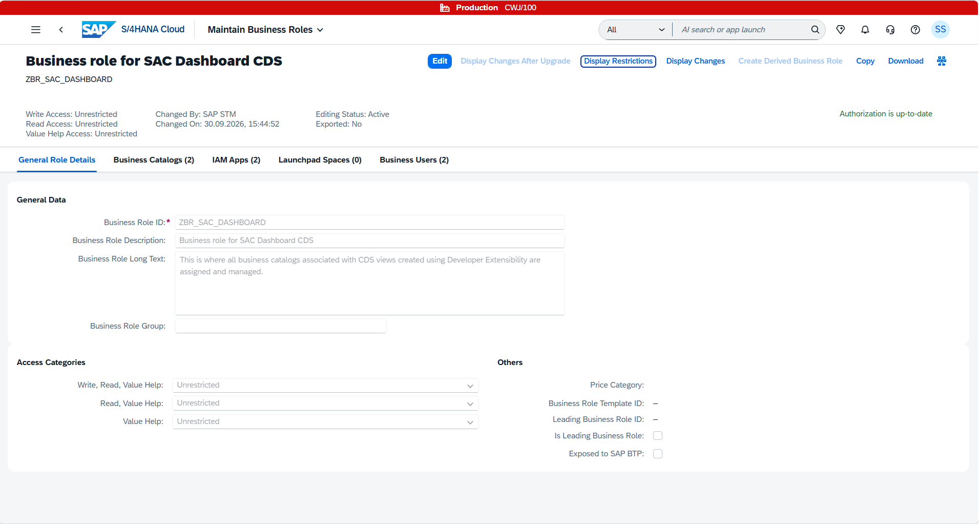Screen dimensions: 980x524
Task: Click 'Editing Status: Active' text
Action: (352, 114)
